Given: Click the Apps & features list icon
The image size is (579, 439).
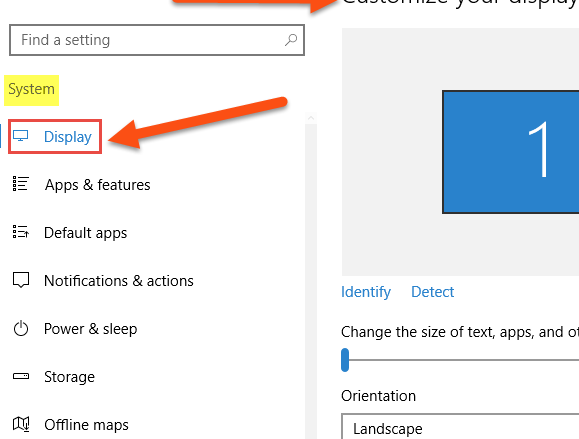Looking at the screenshot, I should click(21, 184).
